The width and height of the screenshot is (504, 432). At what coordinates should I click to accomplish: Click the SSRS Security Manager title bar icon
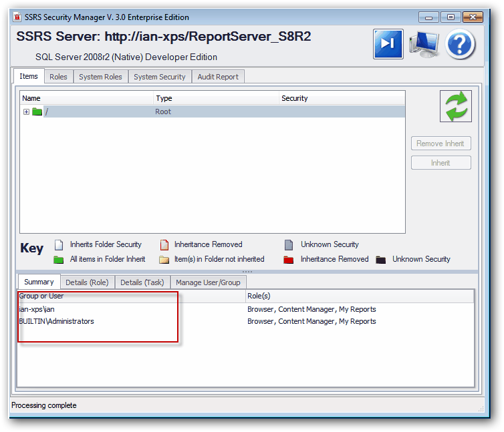[17, 17]
